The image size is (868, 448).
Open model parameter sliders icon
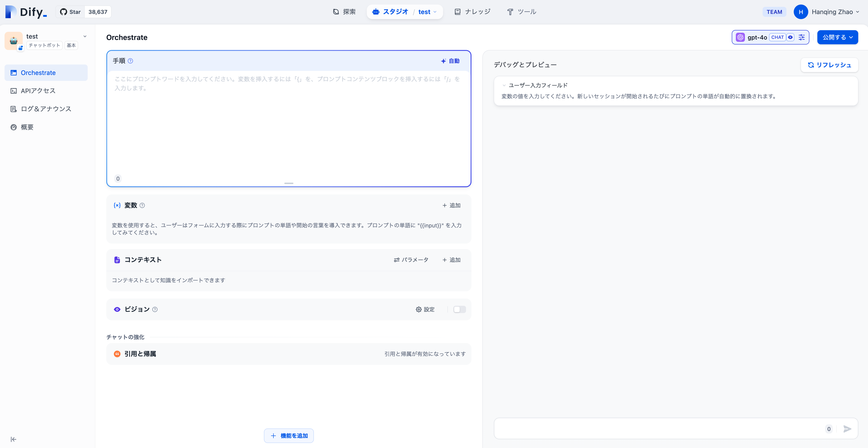coord(802,37)
